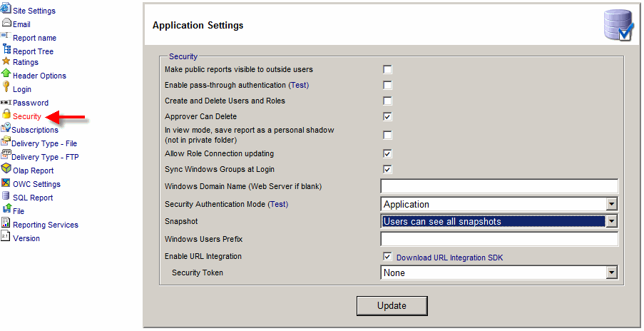644x331 pixels.
Task: Open Reporting Services settings
Action: (46, 225)
